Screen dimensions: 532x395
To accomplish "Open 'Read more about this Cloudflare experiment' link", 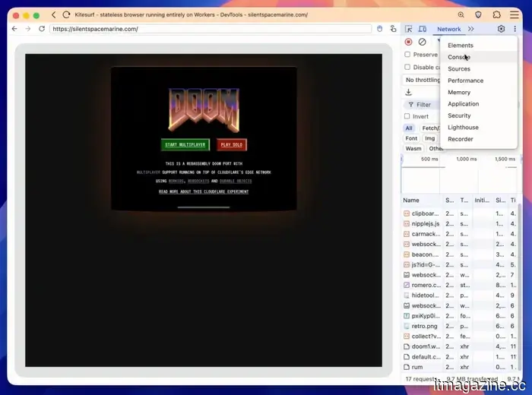I will coord(204,192).
